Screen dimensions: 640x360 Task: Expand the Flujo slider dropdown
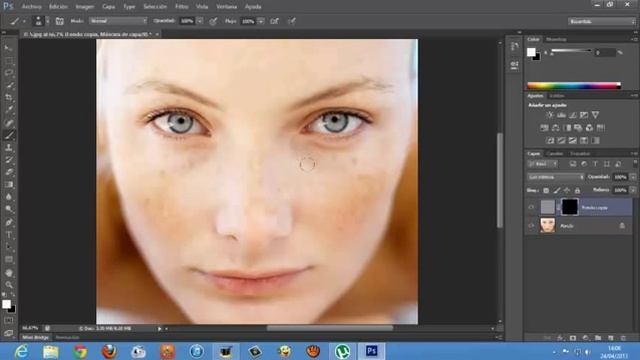click(x=261, y=21)
